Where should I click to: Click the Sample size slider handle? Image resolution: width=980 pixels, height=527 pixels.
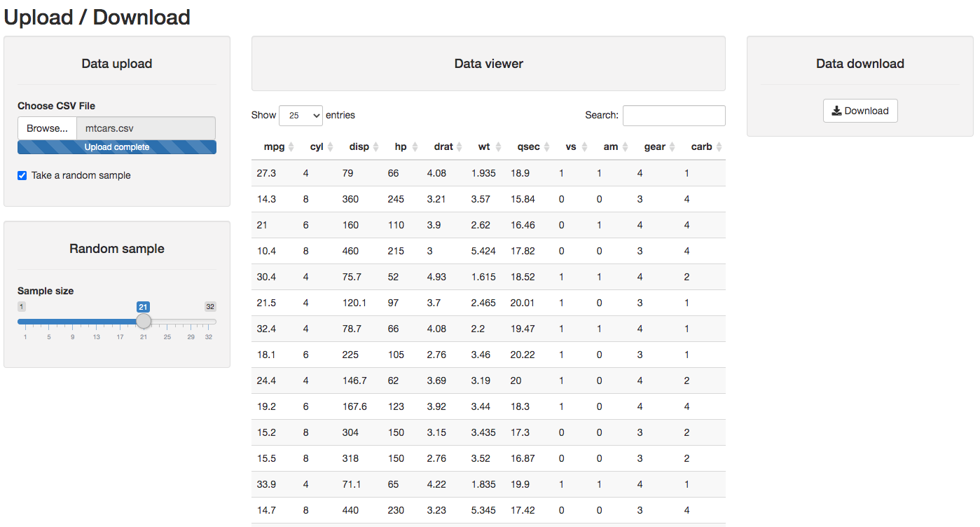tap(144, 321)
